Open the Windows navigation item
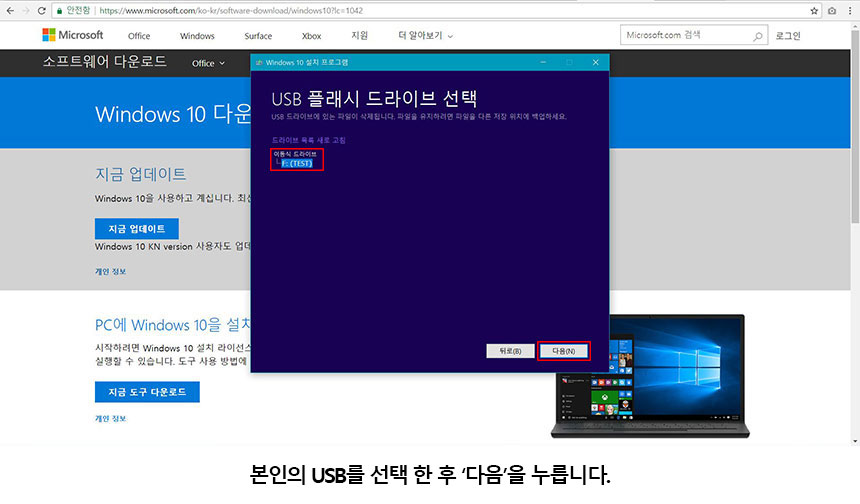 [x=197, y=36]
